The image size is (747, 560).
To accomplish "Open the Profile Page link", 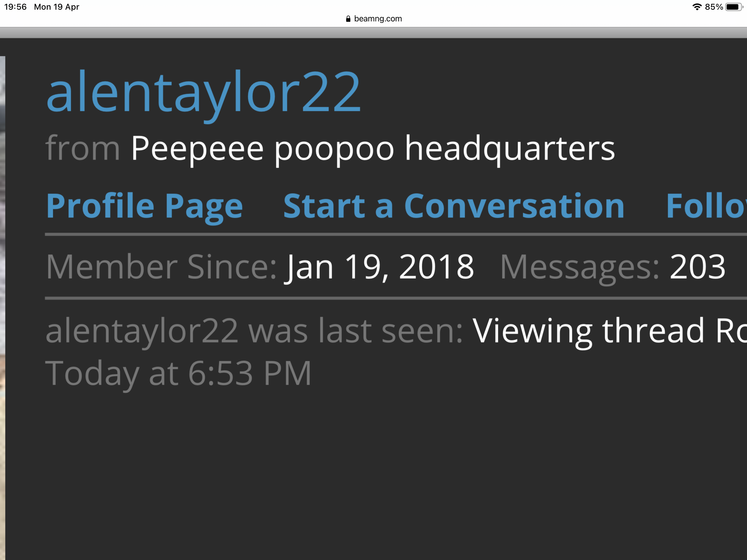I will click(x=145, y=206).
